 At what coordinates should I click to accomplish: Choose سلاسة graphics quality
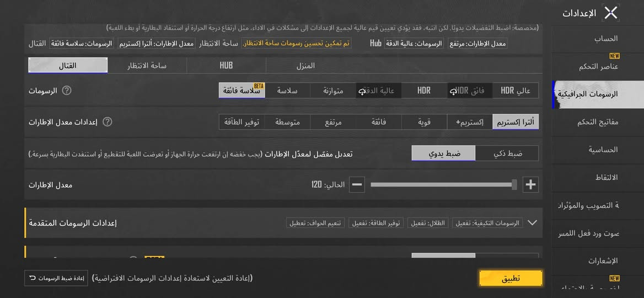coord(287,91)
